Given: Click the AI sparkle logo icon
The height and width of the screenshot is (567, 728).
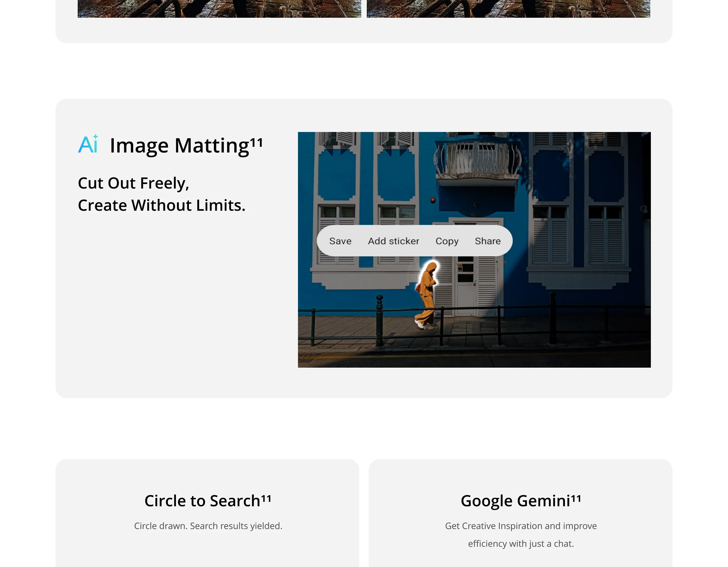Looking at the screenshot, I should click(88, 144).
